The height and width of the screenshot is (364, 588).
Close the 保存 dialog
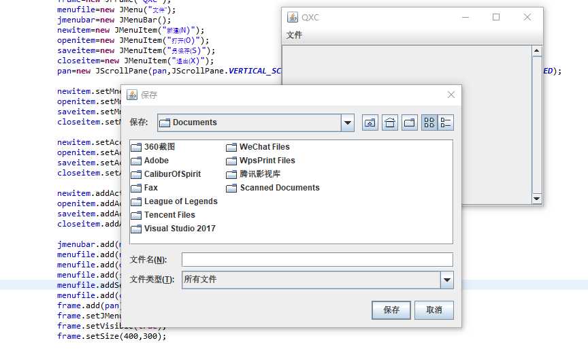pos(451,95)
